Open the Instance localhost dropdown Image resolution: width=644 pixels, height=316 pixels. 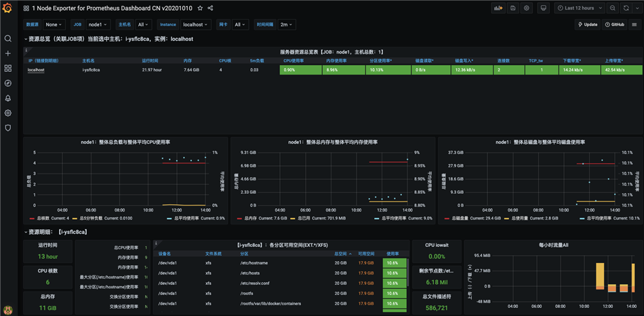[196, 24]
